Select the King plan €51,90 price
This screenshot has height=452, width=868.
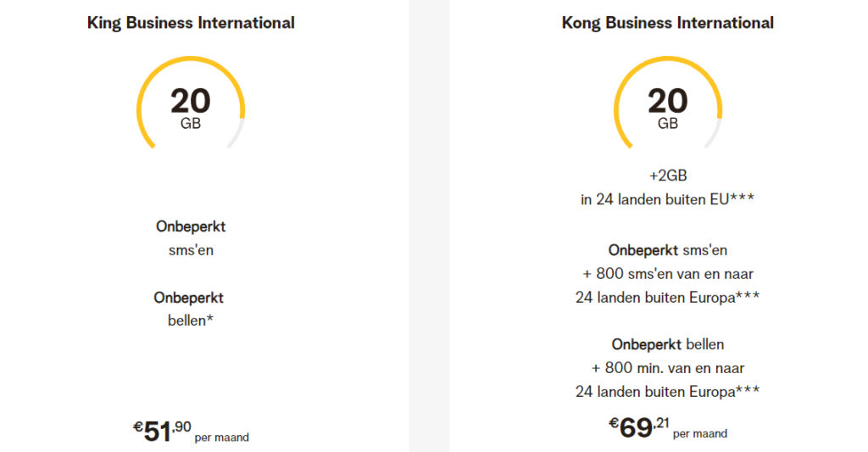[162, 431]
